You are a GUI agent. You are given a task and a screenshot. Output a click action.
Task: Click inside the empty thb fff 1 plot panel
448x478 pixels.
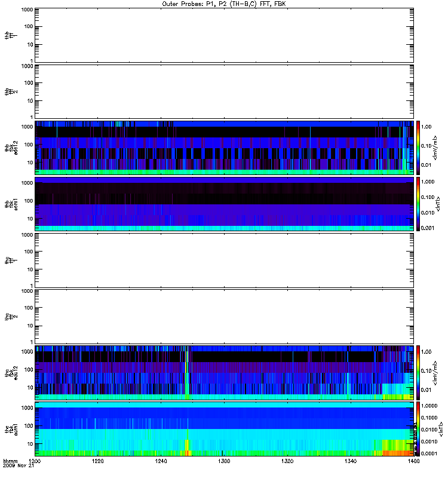pyautogui.click(x=224, y=35)
